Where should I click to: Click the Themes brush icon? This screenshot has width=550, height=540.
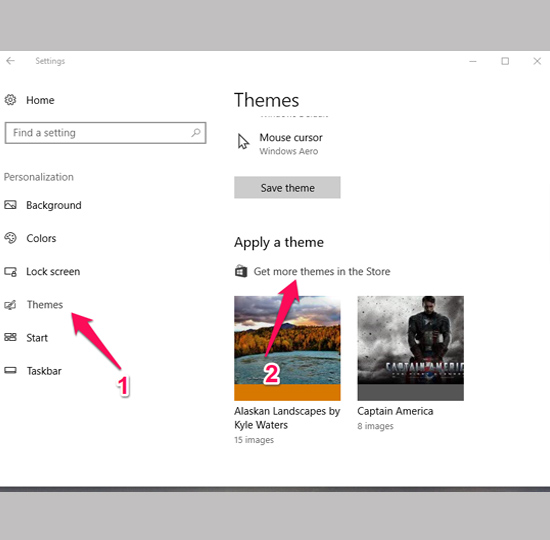[10, 305]
